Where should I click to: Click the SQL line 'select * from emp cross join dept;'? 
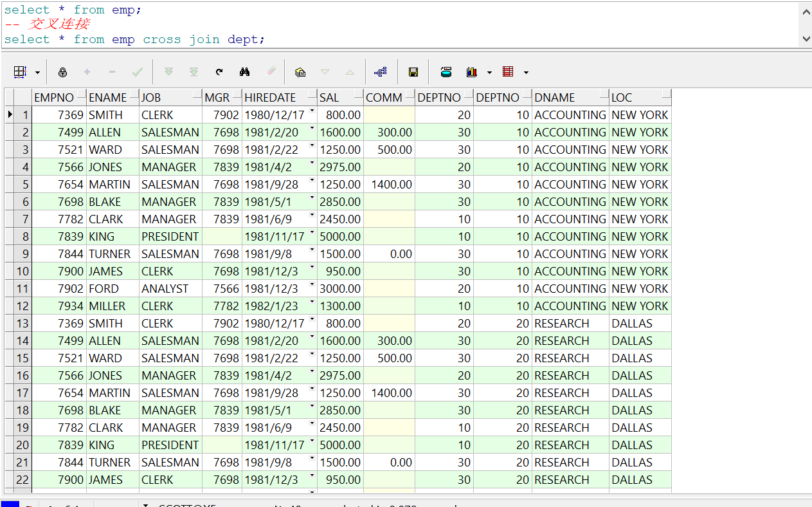point(134,39)
